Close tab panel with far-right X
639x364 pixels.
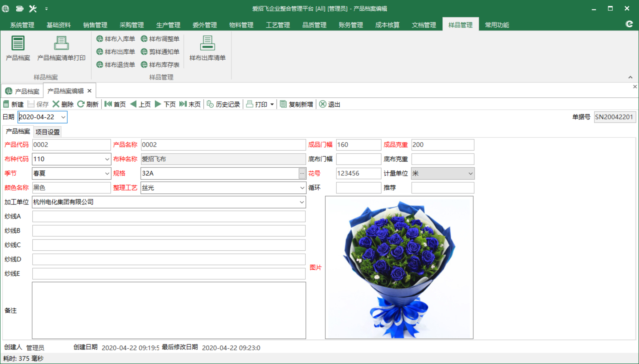[635, 87]
